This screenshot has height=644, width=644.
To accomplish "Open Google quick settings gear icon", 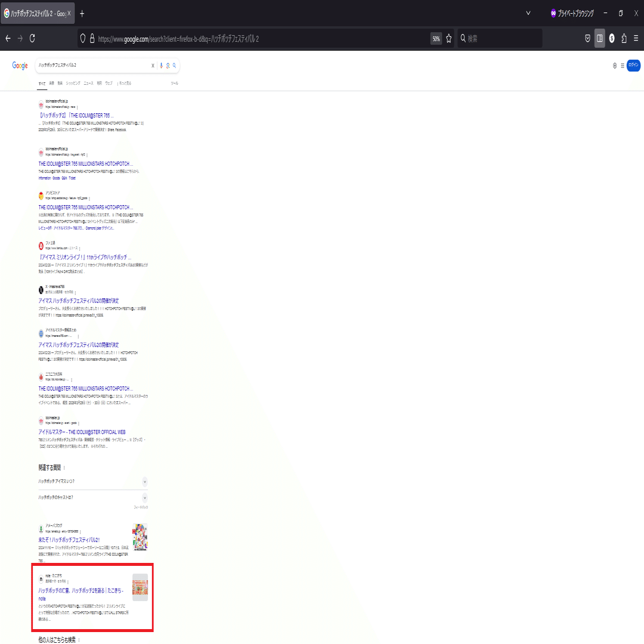I will [x=615, y=66].
